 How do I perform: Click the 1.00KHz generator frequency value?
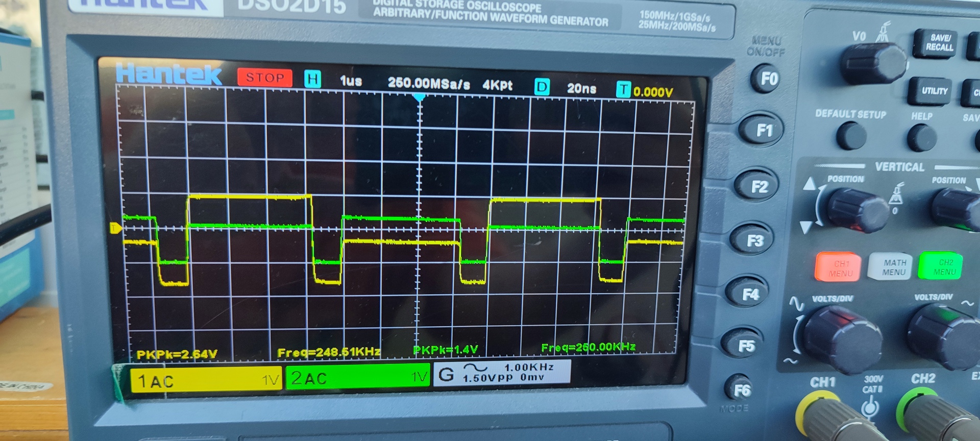point(529,367)
